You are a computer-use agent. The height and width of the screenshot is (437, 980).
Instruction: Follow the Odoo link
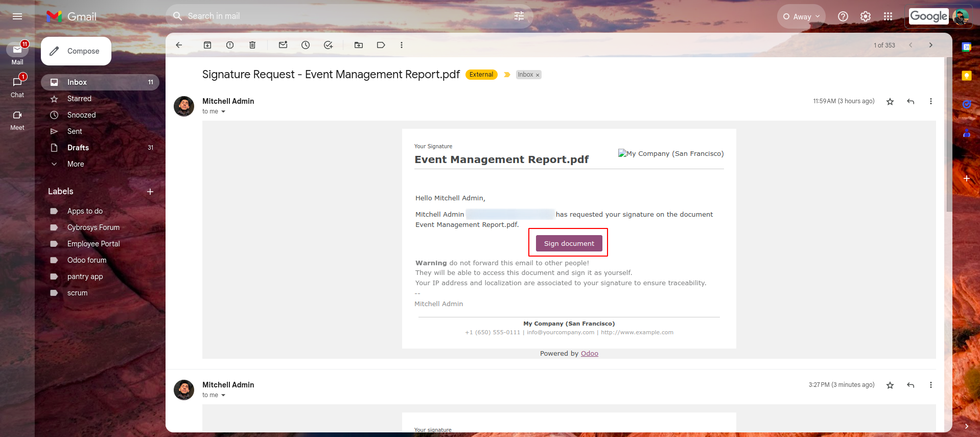[589, 354]
